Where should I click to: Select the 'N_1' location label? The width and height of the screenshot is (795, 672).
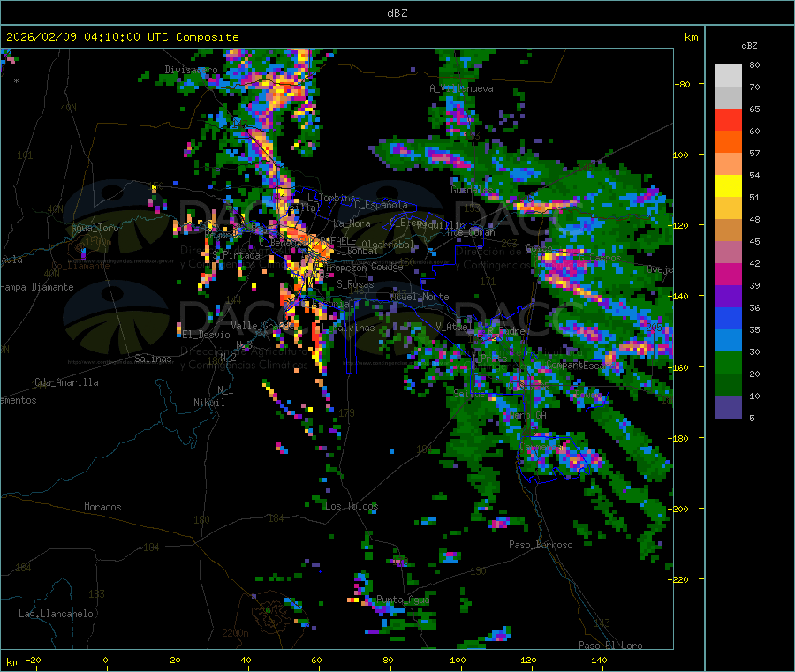pyautogui.click(x=225, y=389)
